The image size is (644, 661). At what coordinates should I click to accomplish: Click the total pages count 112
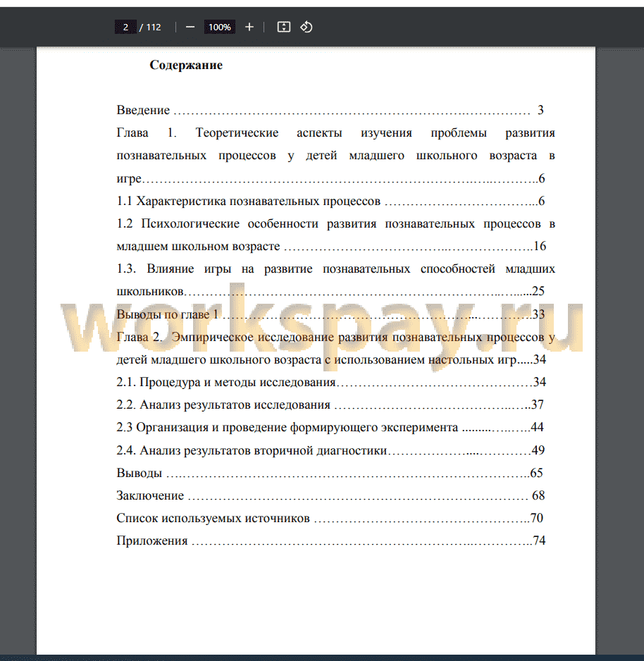pos(154,27)
